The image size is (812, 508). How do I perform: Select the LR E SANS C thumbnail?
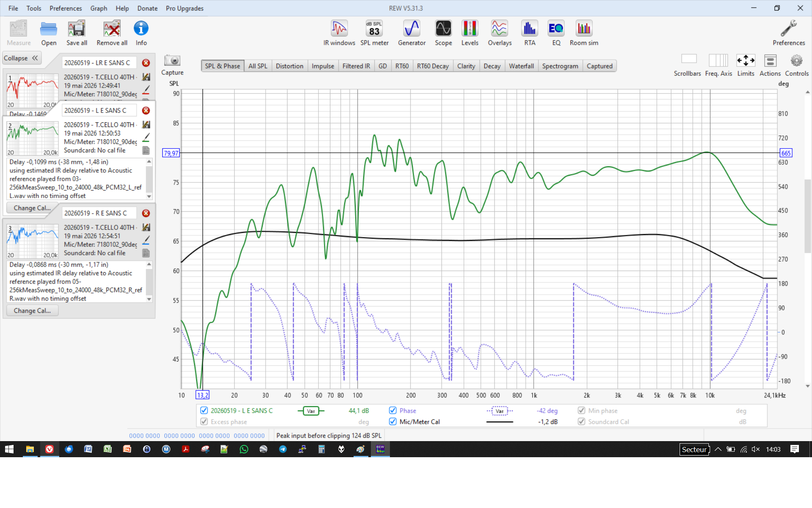coord(33,91)
